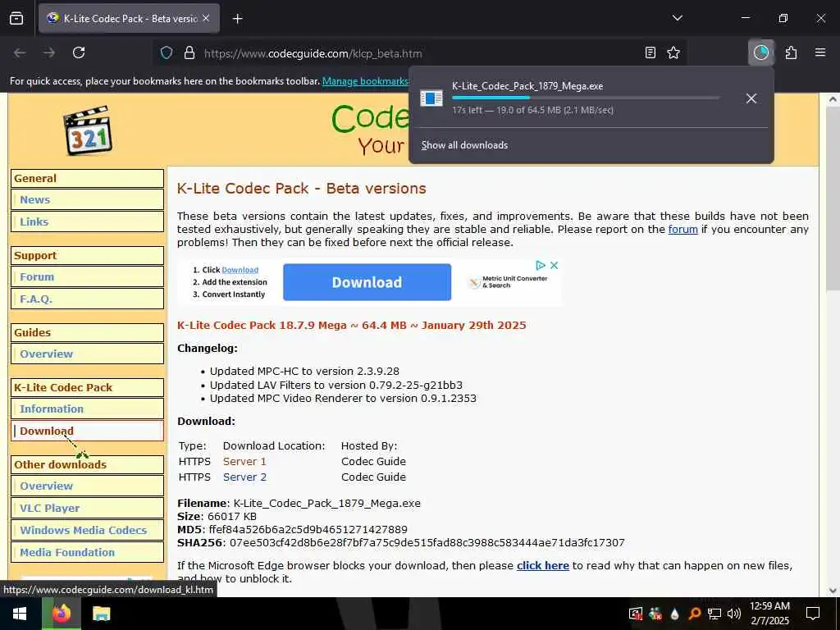Click the network tray icon

(x=714, y=614)
